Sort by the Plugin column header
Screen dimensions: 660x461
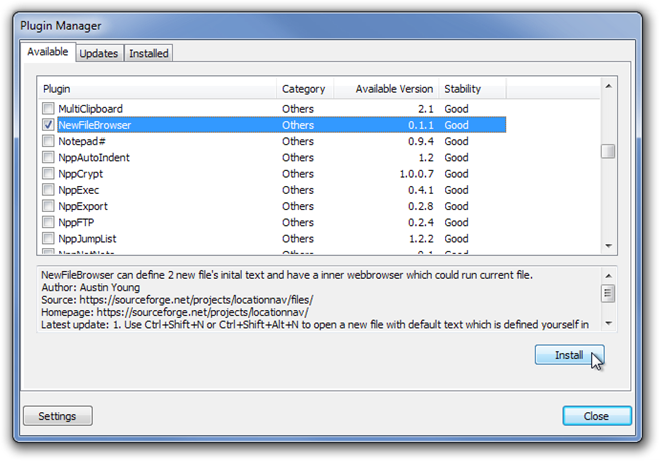[157, 89]
